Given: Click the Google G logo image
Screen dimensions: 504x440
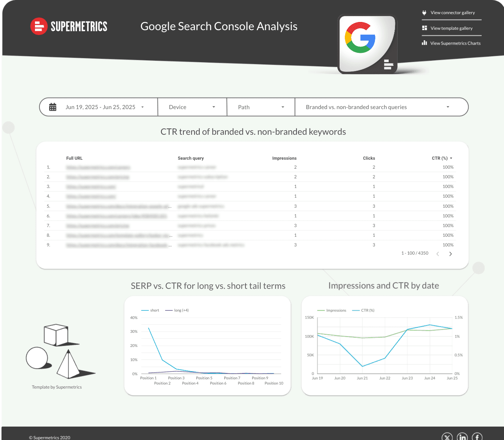Looking at the screenshot, I should click(x=360, y=38).
